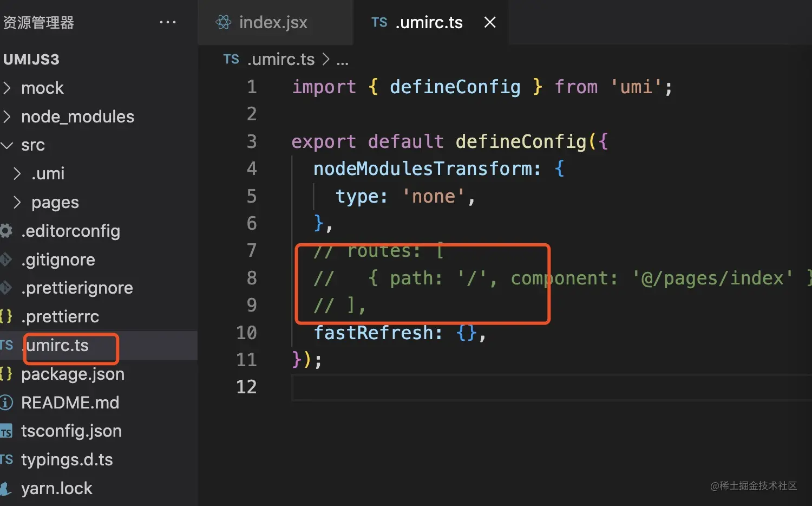
Task: Click TS icon on .umirc.ts tab
Action: [x=379, y=22]
